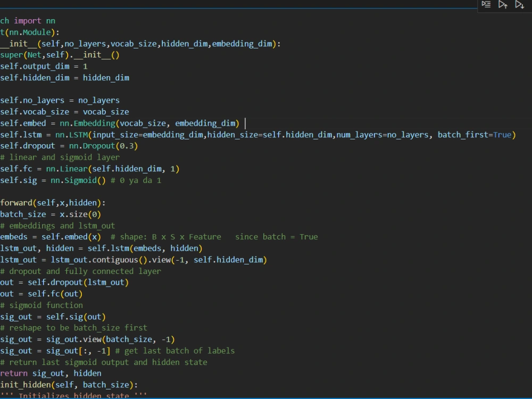Image resolution: width=532 pixels, height=399 pixels.
Task: Click 'embeds = self.embed(x)' code
Action: point(51,237)
